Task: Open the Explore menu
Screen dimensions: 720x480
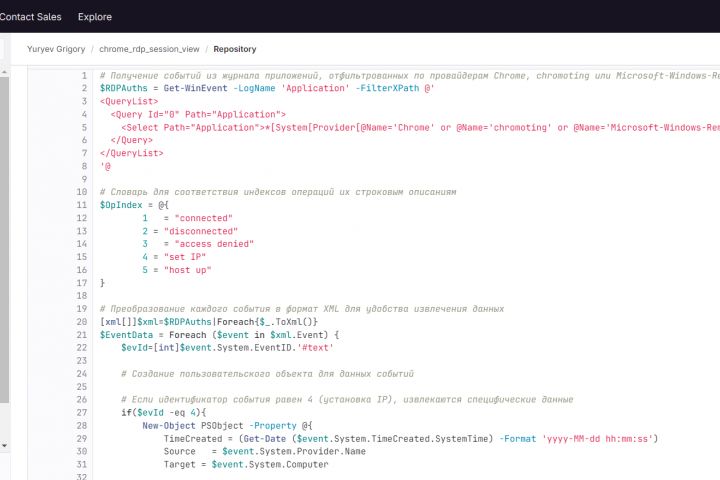Action: tap(95, 17)
